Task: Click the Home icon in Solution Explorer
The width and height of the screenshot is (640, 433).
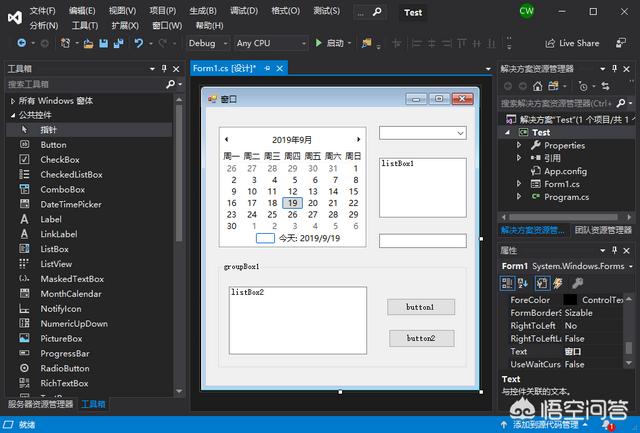Action: click(x=538, y=87)
